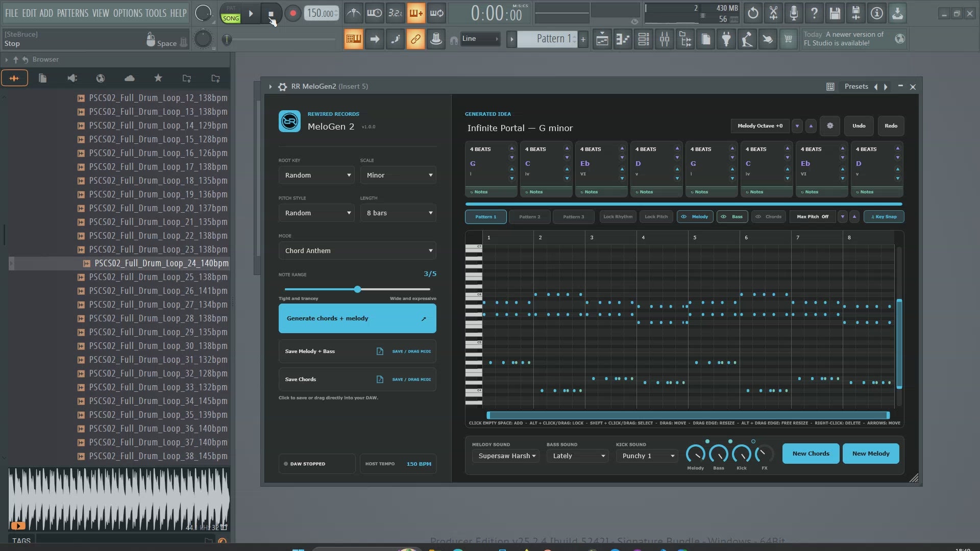Toggle the metronome icon
The height and width of the screenshot is (551, 980).
[x=354, y=14]
